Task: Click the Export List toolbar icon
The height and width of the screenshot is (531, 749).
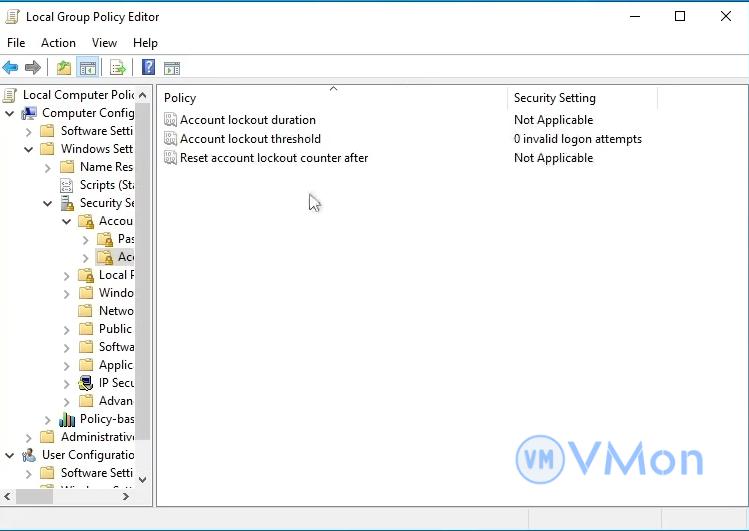Action: (x=118, y=68)
